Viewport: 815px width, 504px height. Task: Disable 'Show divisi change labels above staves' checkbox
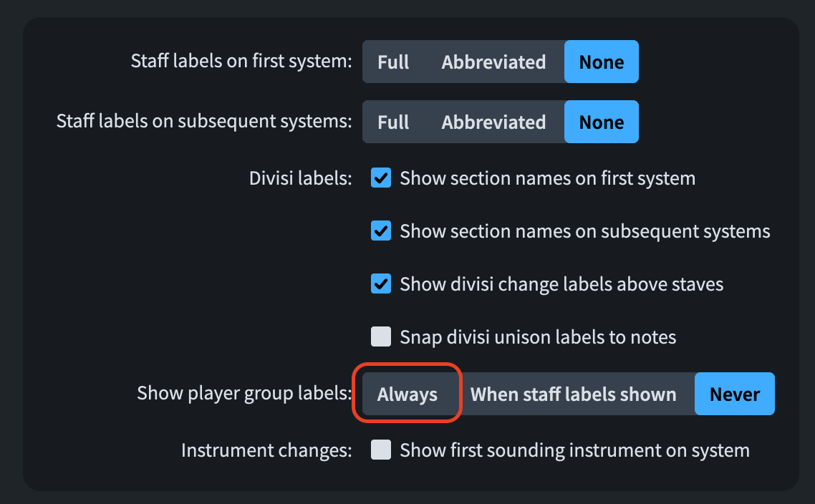point(381,284)
